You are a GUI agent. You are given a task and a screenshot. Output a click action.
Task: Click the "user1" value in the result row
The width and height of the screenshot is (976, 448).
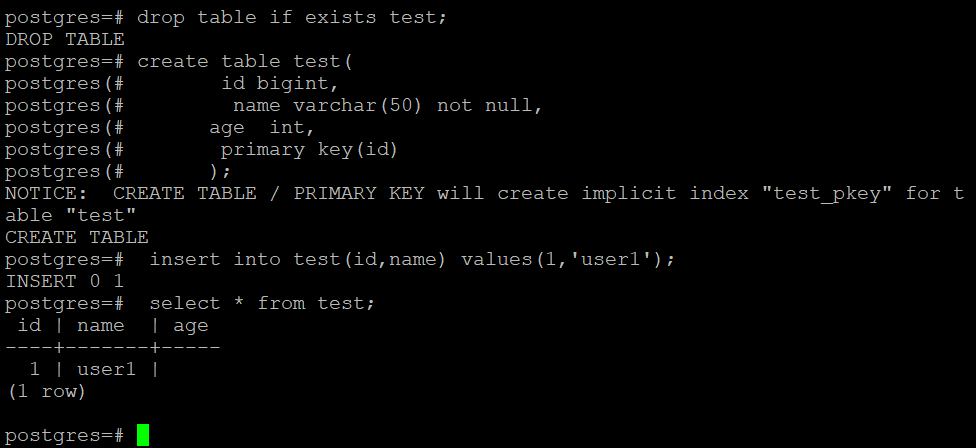(106, 369)
